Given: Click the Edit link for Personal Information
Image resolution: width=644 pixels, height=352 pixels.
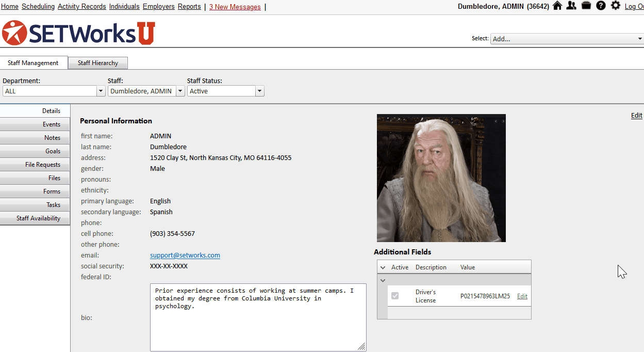Looking at the screenshot, I should (637, 115).
